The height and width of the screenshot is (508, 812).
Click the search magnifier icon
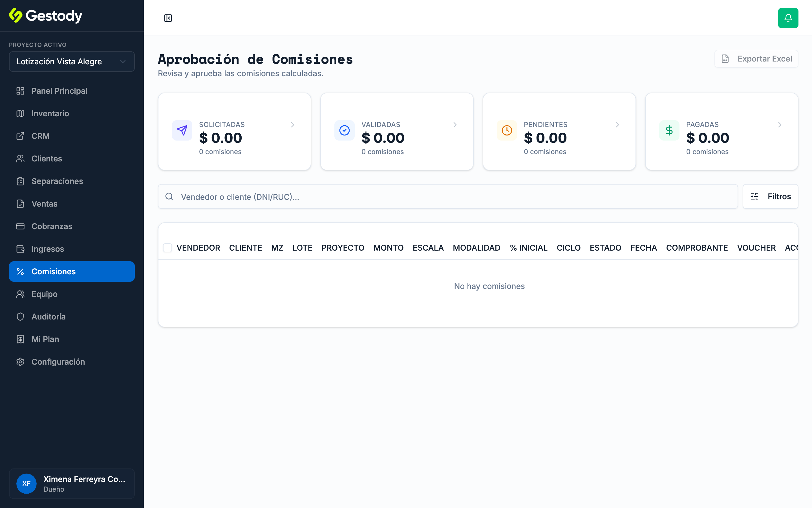pyautogui.click(x=169, y=196)
